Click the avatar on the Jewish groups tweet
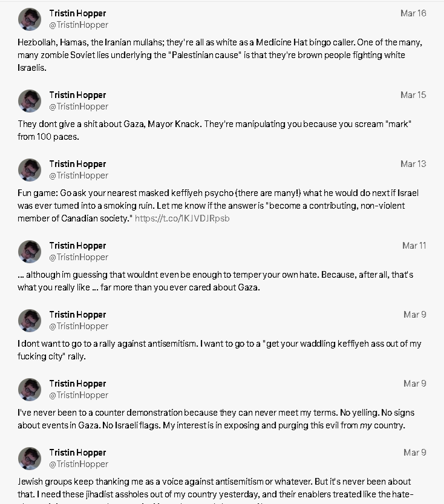 [30, 459]
